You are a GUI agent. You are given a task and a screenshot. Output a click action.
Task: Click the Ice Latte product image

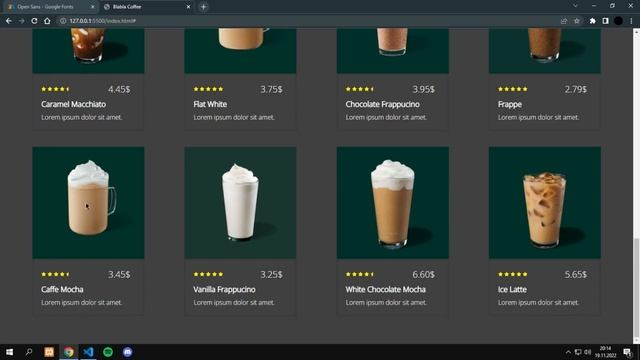click(545, 202)
